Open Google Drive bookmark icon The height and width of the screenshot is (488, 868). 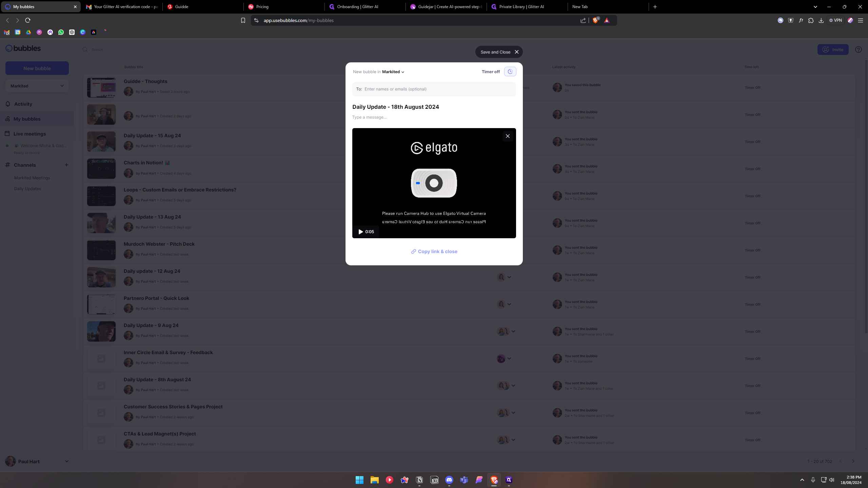(28, 32)
